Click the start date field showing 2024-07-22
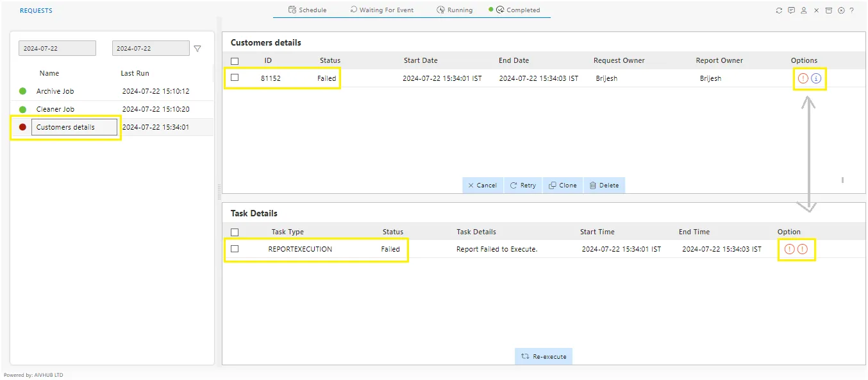Viewport: 868px width, 380px height. coord(57,48)
